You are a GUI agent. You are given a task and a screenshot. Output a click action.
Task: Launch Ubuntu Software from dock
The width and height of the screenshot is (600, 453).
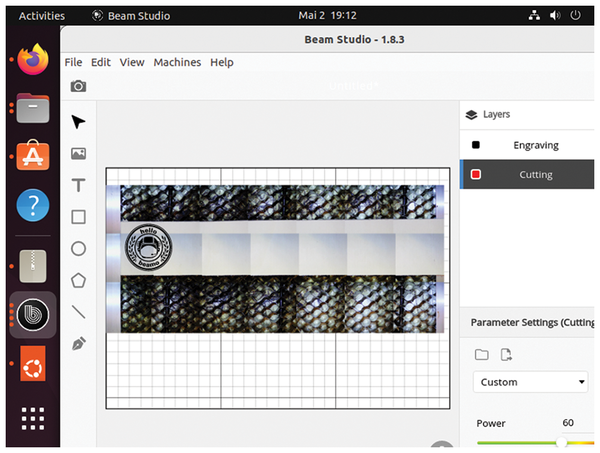(x=33, y=155)
